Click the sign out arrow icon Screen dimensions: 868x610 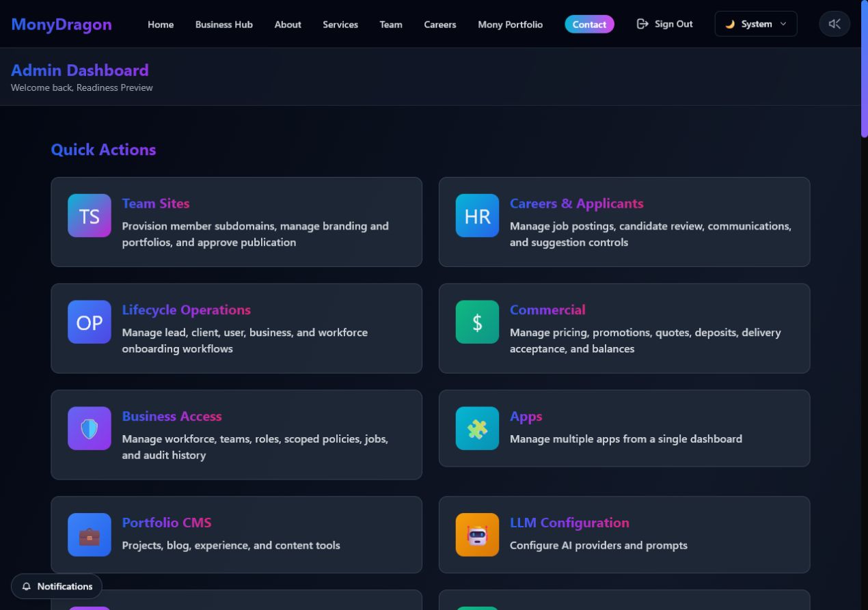pyautogui.click(x=642, y=24)
